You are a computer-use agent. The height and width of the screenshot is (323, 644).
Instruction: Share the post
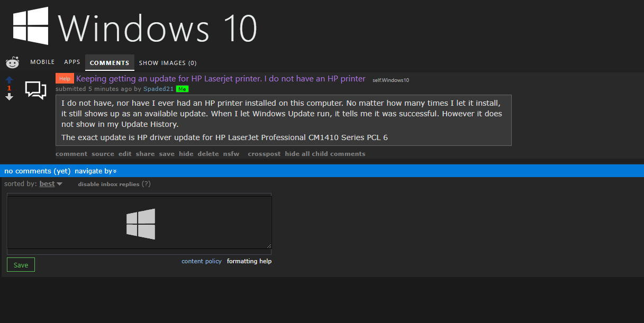145,154
